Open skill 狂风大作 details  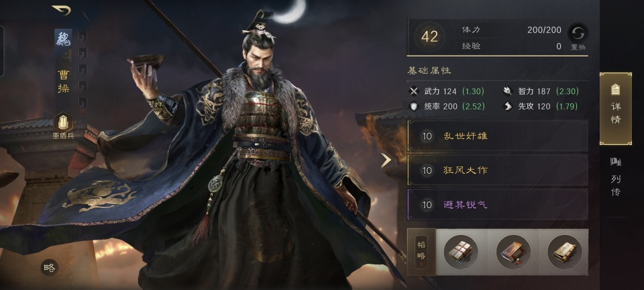(497, 170)
